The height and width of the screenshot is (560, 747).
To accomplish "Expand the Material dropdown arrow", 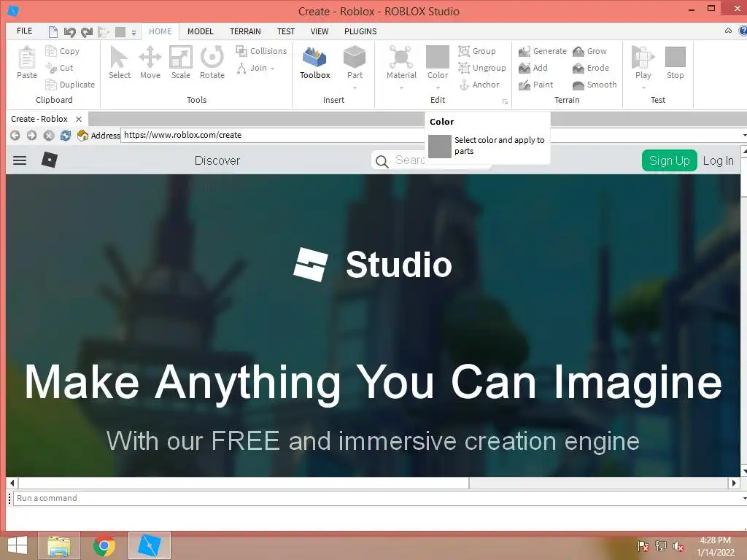I will (401, 87).
